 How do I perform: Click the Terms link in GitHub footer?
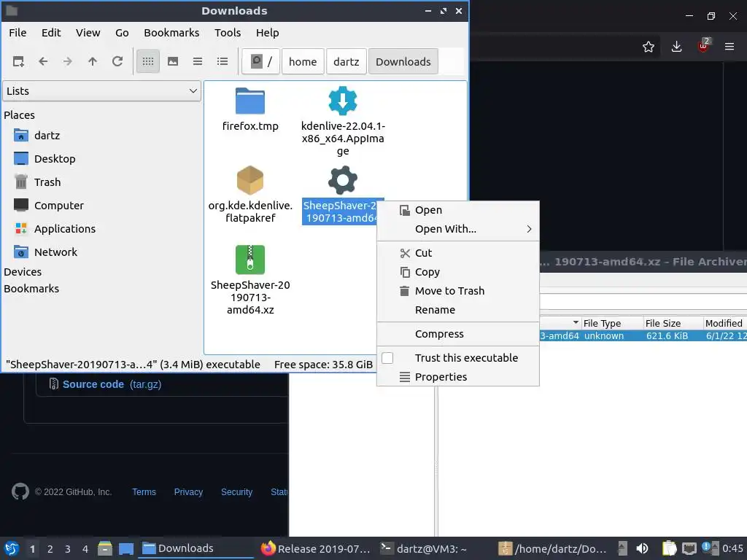144,492
